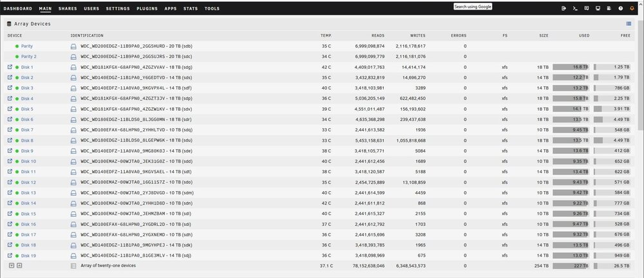
Task: Browse Disk 4 via its folder link icon
Action: tap(10, 98)
